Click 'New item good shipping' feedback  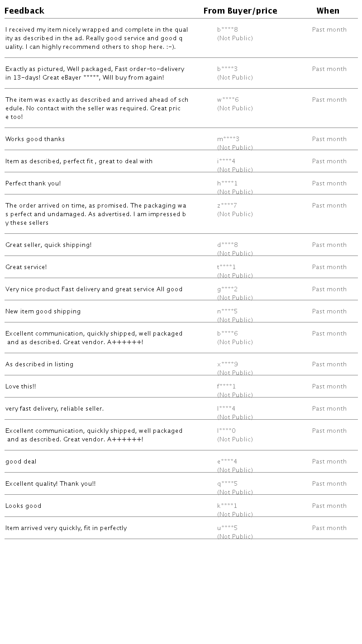point(43,312)
